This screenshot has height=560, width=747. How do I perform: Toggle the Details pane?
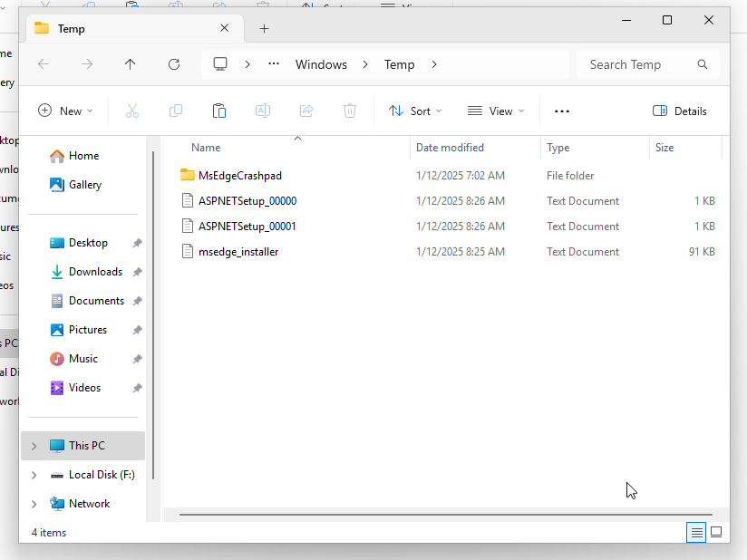coord(679,111)
